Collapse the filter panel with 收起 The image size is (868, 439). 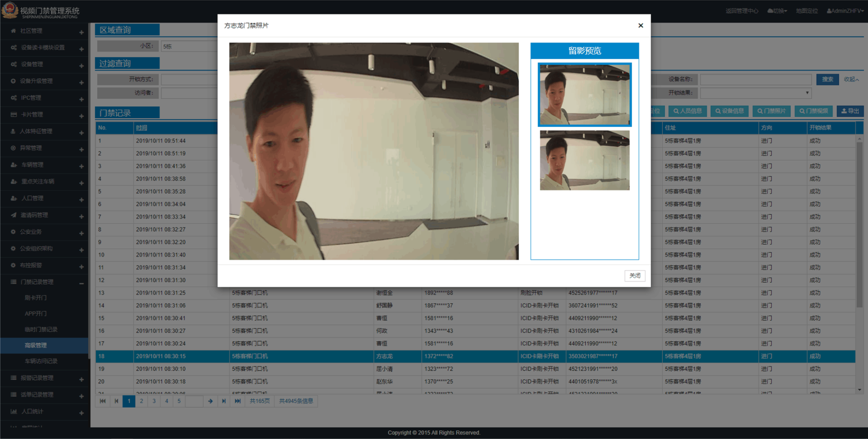tap(851, 80)
